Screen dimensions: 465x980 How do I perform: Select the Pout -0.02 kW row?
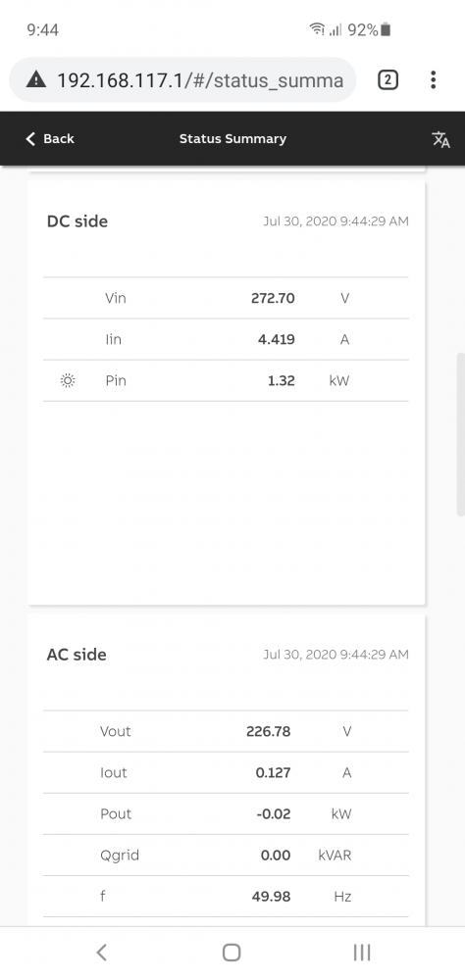226,813
